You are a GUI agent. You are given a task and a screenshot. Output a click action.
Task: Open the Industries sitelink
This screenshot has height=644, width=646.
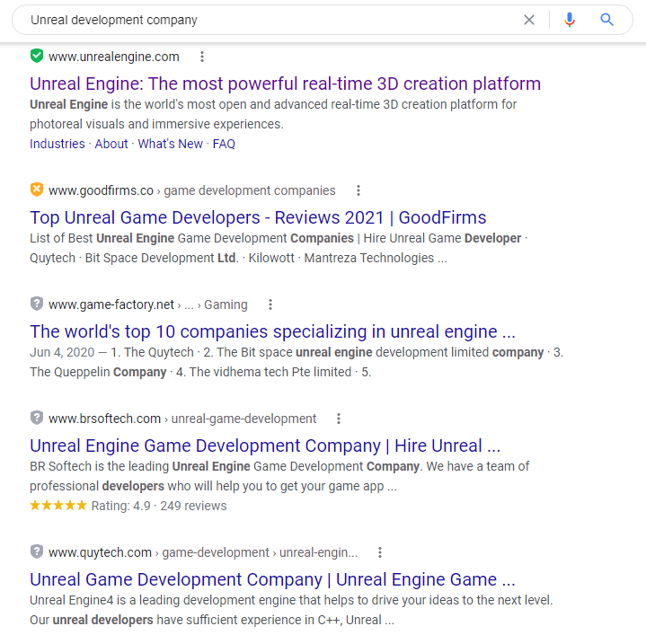click(x=58, y=144)
